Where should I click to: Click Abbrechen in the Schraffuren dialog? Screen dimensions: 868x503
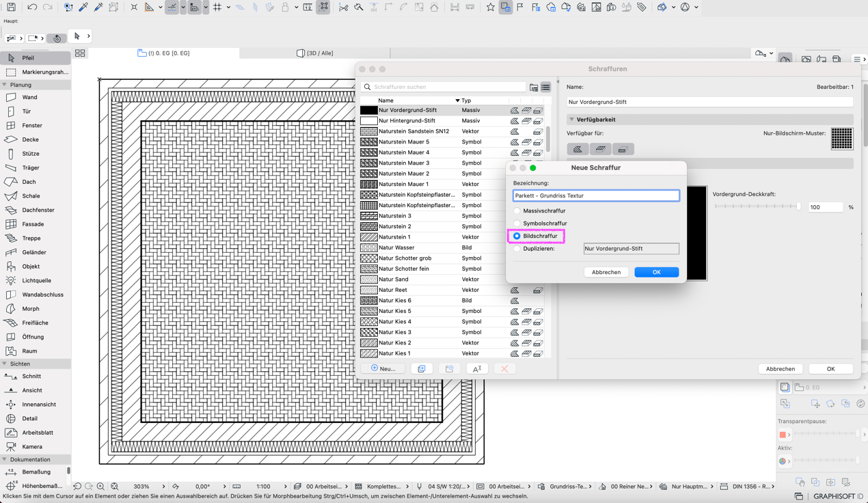tap(781, 369)
